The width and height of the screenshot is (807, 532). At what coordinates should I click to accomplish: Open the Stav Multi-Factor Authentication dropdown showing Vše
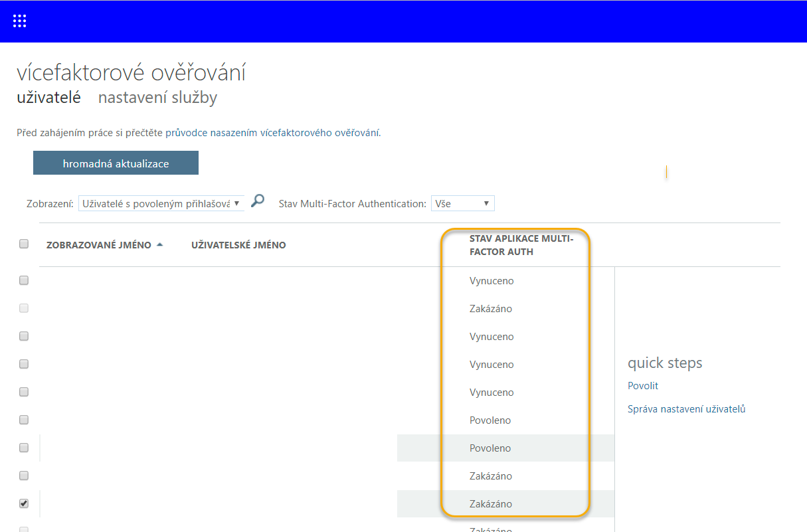click(x=463, y=203)
